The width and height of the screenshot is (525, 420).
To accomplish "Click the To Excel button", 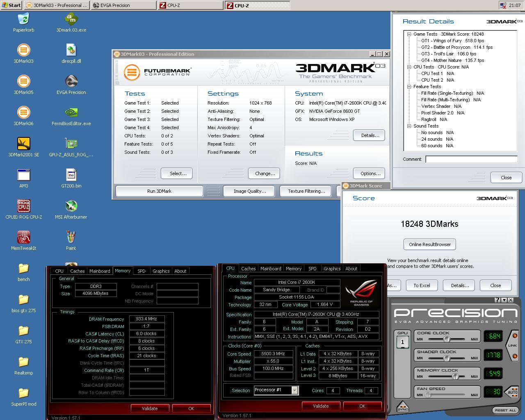I will (x=422, y=285).
